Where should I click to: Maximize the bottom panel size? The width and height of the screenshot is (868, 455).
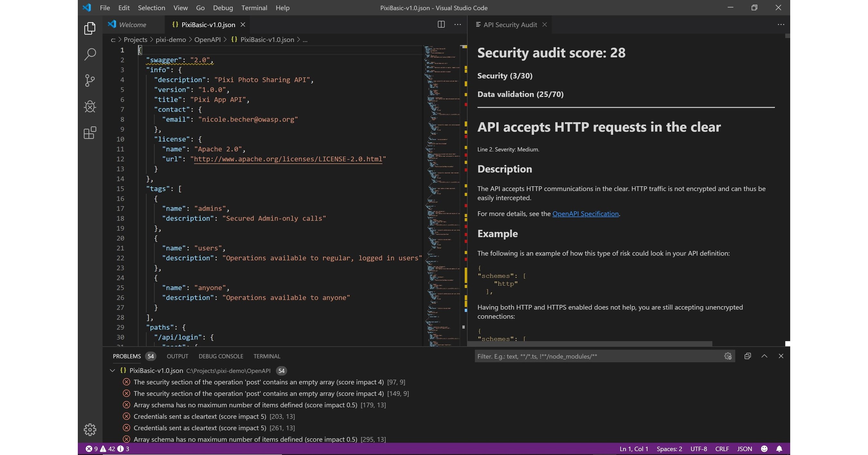[764, 356]
